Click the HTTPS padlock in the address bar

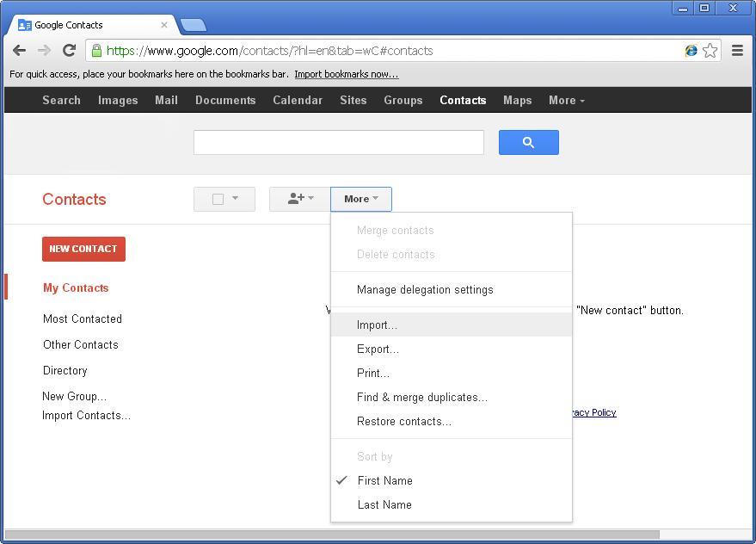tap(95, 51)
